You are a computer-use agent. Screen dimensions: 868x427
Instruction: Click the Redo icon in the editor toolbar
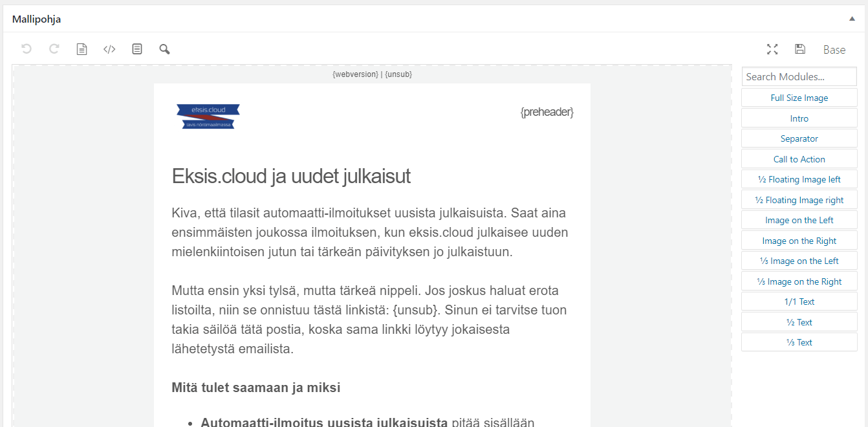[54, 49]
